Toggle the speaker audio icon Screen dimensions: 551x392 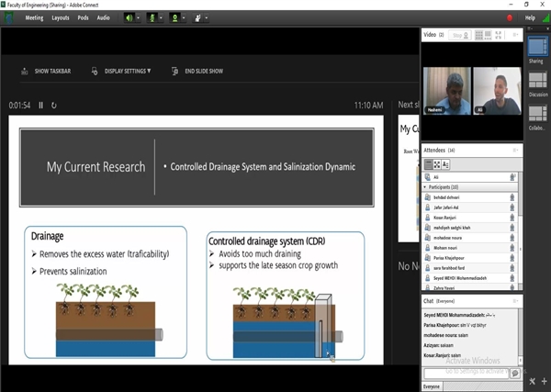(129, 17)
